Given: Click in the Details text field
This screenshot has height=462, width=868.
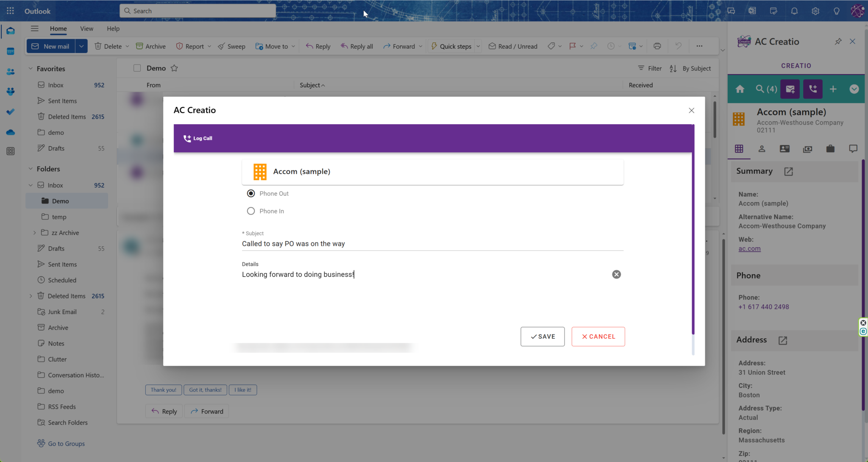Looking at the screenshot, I should [426, 274].
